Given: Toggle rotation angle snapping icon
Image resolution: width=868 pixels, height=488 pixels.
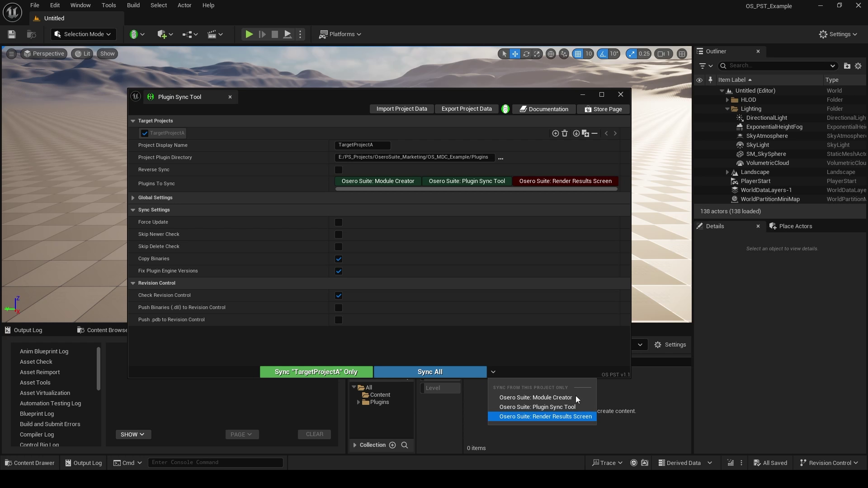Looking at the screenshot, I should click(603, 54).
